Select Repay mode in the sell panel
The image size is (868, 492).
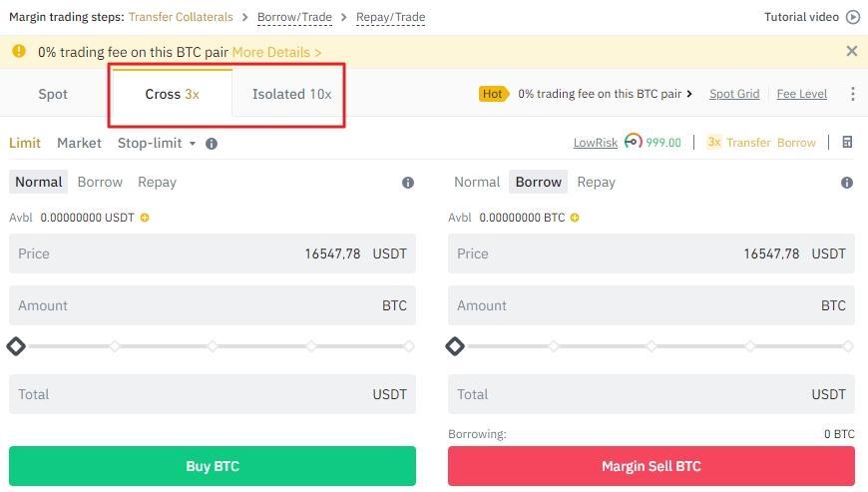point(596,182)
